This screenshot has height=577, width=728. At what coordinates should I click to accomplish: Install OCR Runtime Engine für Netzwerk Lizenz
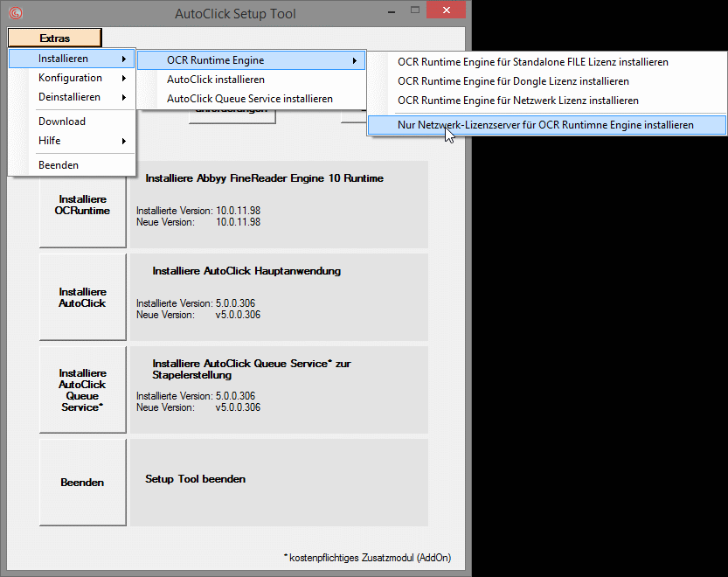pos(547,101)
